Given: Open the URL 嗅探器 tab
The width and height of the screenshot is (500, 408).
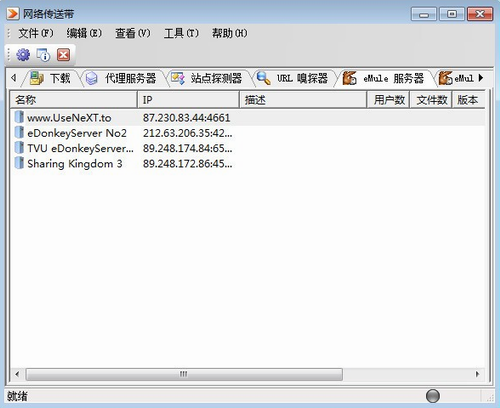Looking at the screenshot, I should click(x=293, y=79).
